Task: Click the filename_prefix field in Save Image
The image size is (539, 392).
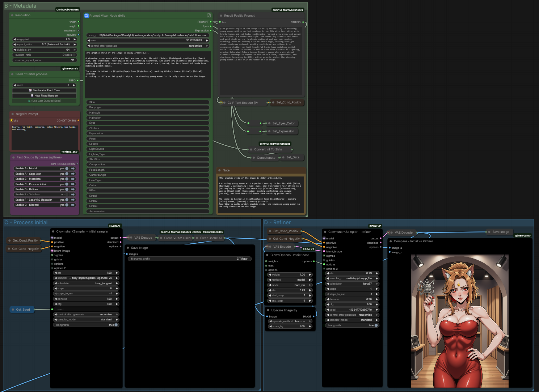Action: click(x=190, y=259)
